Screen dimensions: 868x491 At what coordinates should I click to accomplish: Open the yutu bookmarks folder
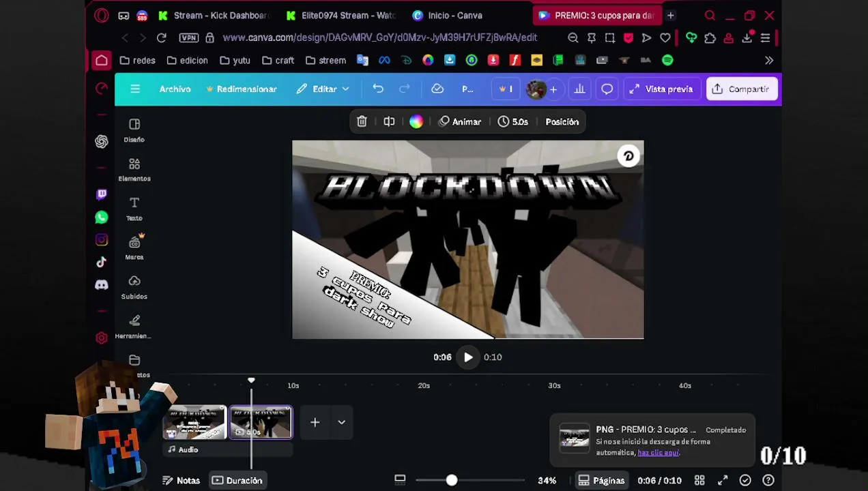pyautogui.click(x=235, y=61)
